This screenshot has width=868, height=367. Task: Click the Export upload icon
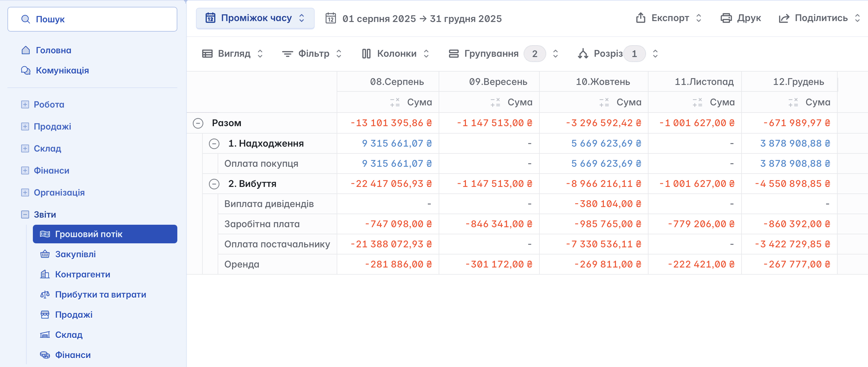640,18
